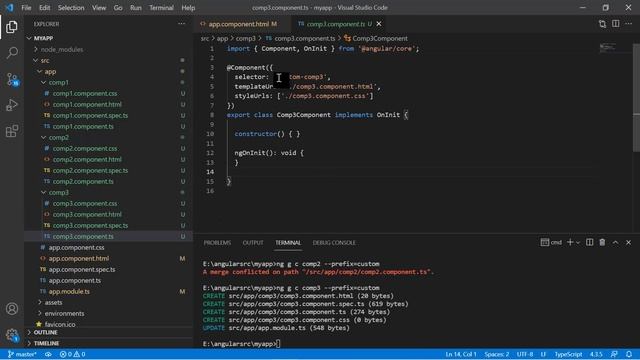
Task: Open the Selection menu
Action: click(71, 8)
